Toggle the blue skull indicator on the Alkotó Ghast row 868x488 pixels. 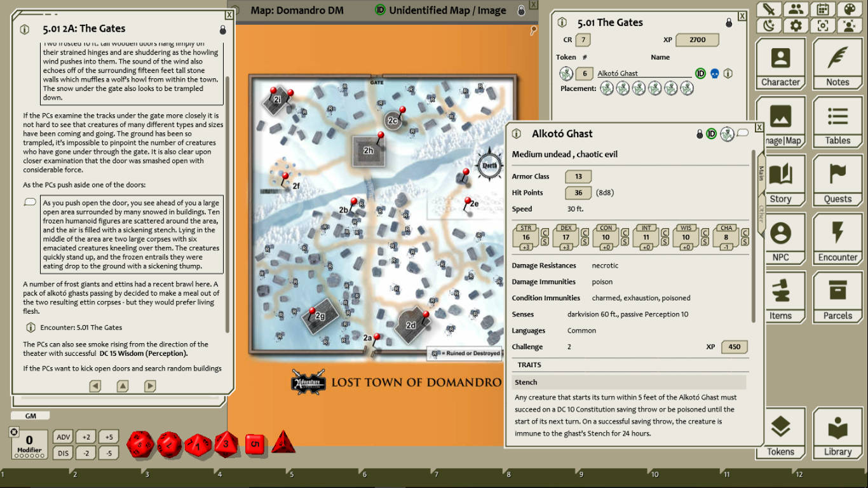point(714,73)
